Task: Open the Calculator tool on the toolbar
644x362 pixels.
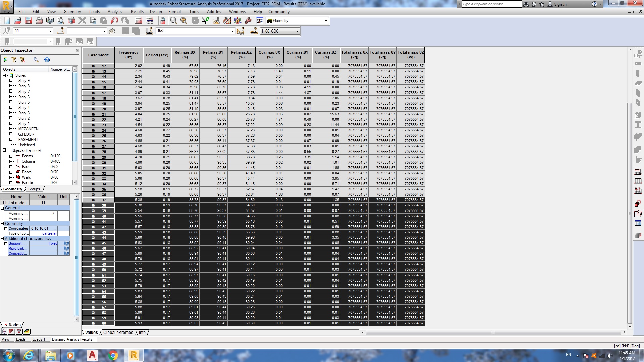Action: pos(139,20)
